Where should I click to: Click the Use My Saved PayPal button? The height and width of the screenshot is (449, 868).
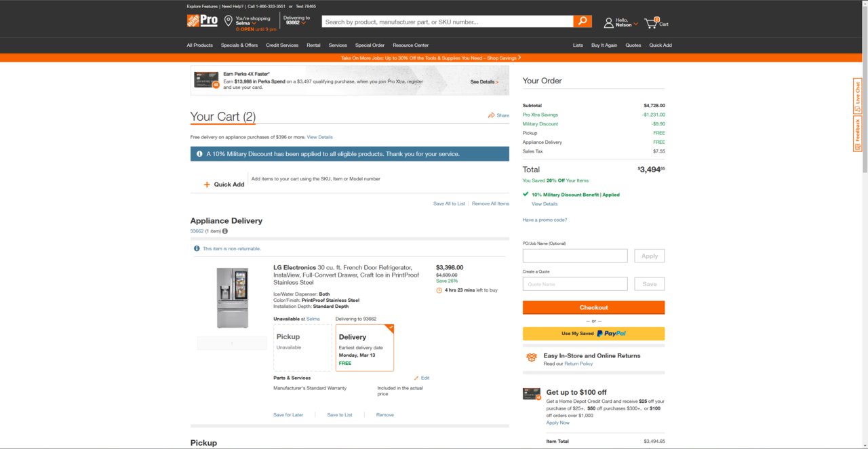tap(593, 334)
